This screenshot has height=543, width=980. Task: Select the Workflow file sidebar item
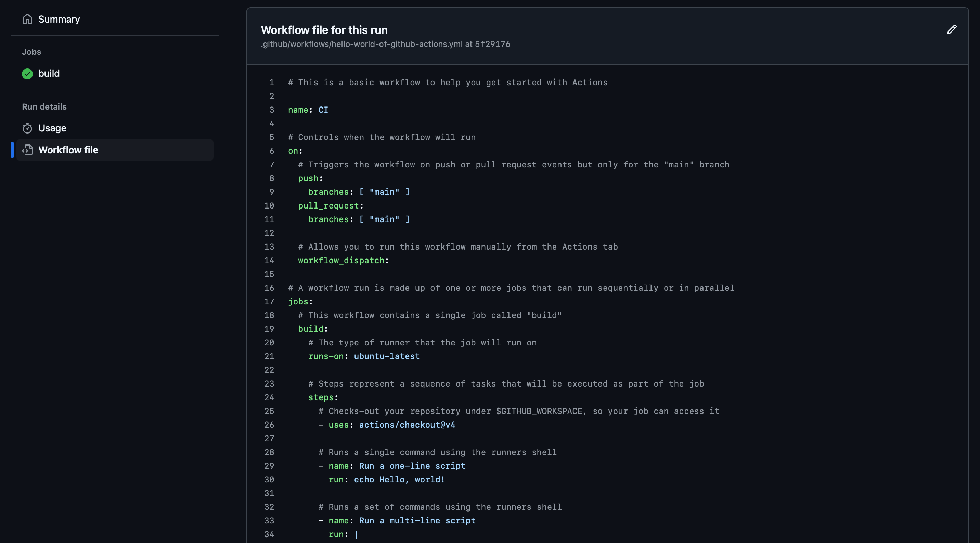68,150
